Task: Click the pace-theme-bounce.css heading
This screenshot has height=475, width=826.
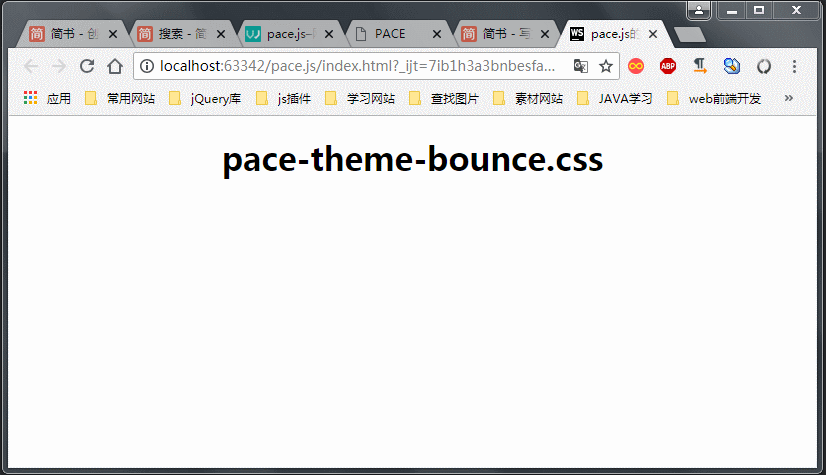Action: (x=412, y=160)
